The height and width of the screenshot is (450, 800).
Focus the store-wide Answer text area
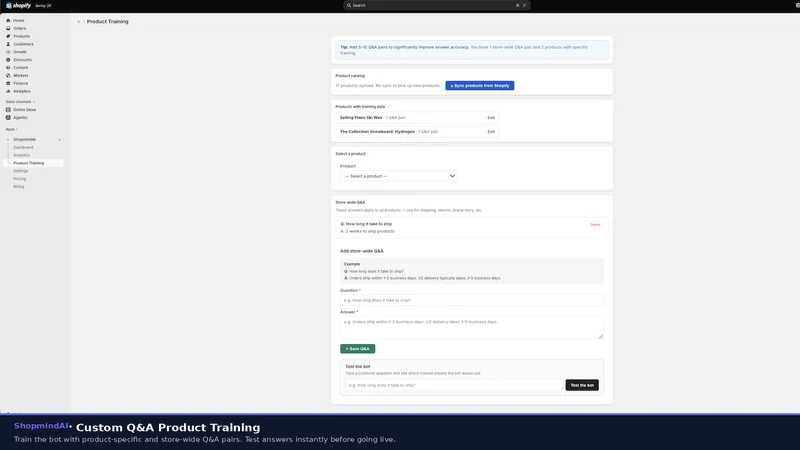click(x=471, y=327)
